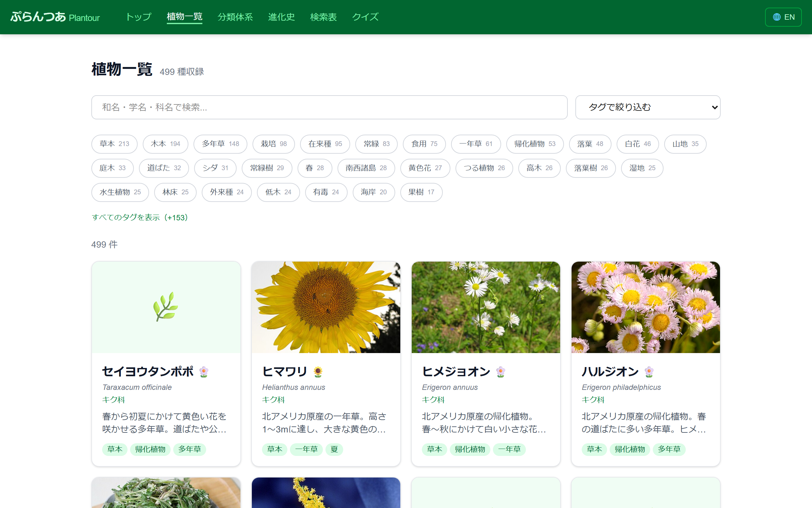
Task: Open ハルジオン card title
Action: [x=610, y=371]
